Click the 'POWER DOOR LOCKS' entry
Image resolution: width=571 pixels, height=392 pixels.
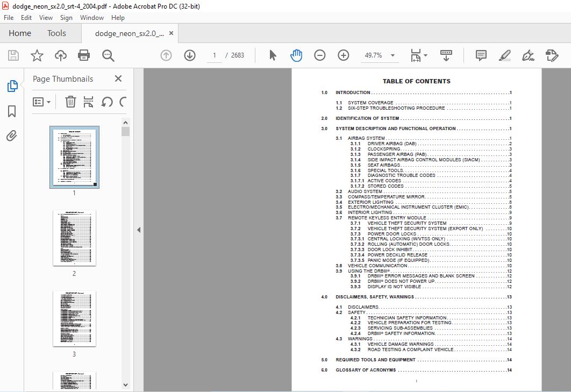pos(392,234)
